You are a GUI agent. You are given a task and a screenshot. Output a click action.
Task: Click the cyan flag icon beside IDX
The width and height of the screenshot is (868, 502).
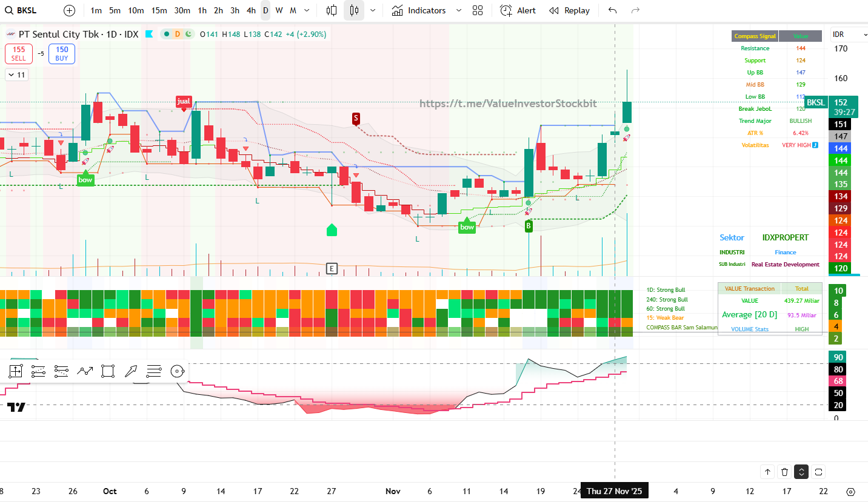tap(149, 35)
